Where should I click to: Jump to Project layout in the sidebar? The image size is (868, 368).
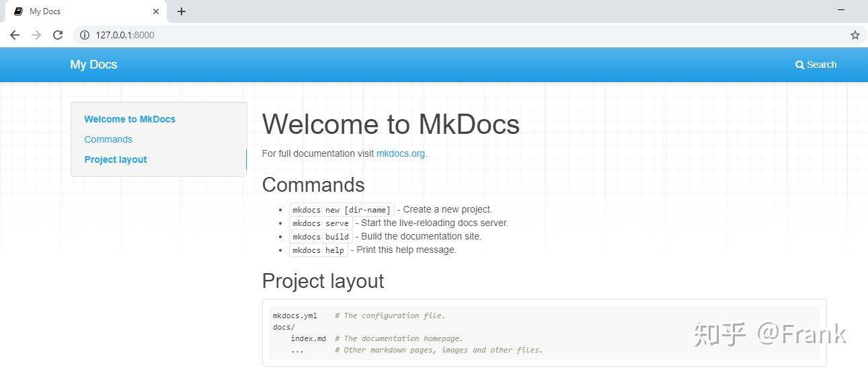pyautogui.click(x=116, y=159)
